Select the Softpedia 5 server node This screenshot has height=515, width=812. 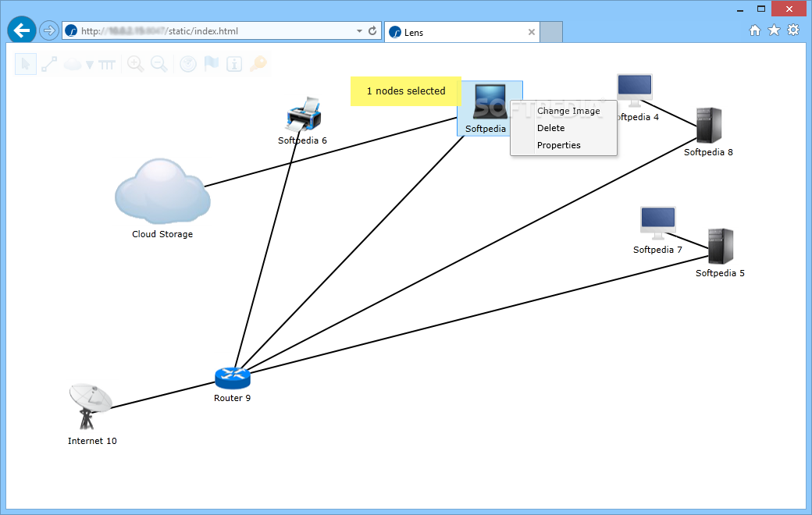coord(721,247)
